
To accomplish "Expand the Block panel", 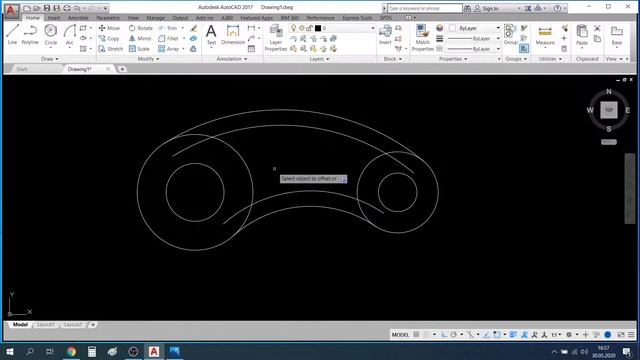I will coord(393,59).
